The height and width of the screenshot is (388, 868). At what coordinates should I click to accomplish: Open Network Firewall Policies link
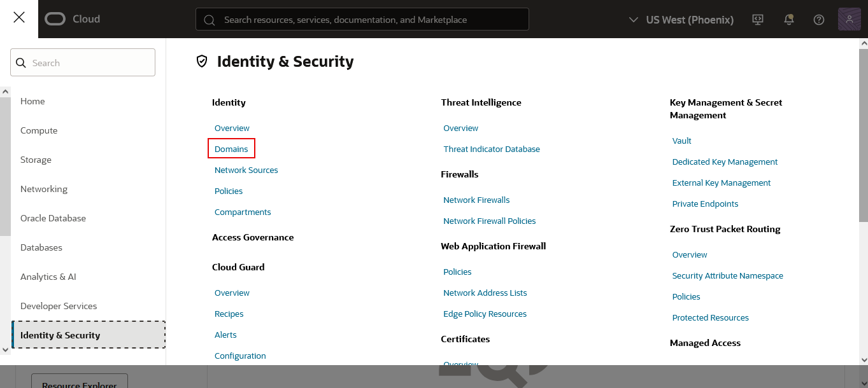(489, 221)
